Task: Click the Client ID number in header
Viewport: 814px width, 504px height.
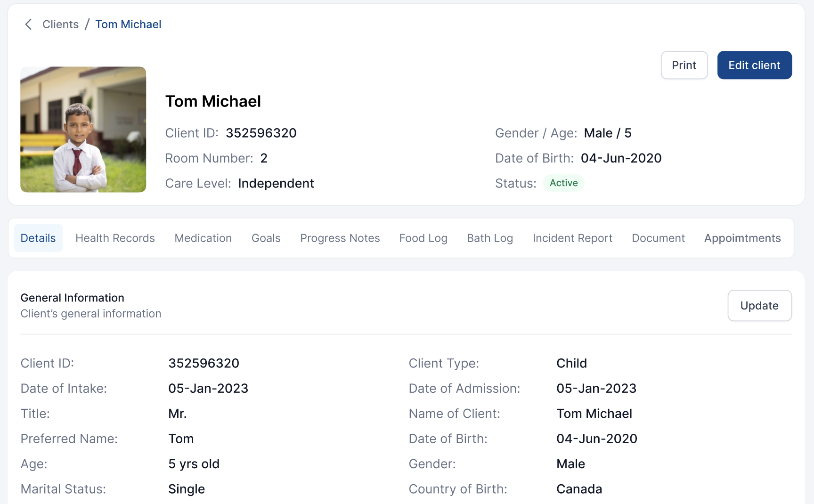Action: coord(261,133)
